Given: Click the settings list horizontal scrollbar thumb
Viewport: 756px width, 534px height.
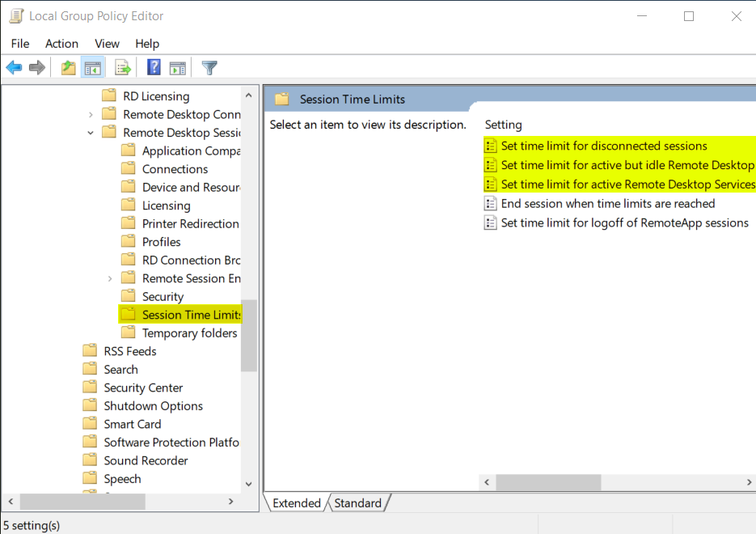Looking at the screenshot, I should coord(548,482).
